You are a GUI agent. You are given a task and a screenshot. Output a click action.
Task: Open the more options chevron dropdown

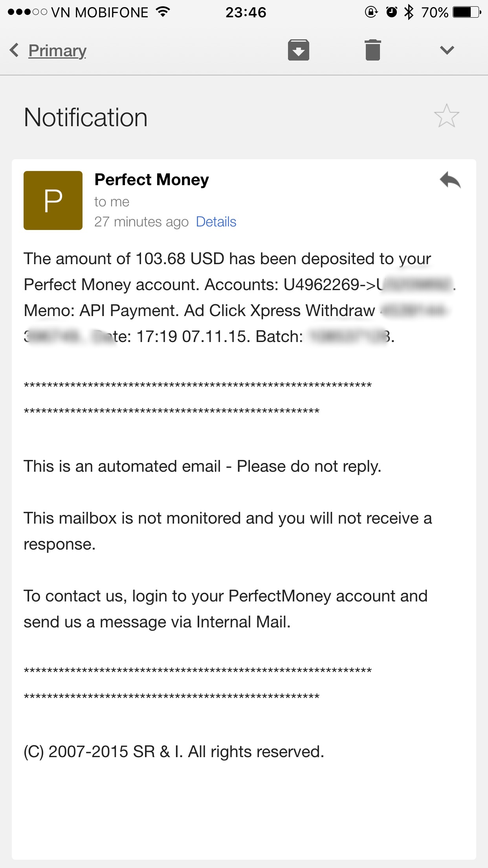(447, 50)
